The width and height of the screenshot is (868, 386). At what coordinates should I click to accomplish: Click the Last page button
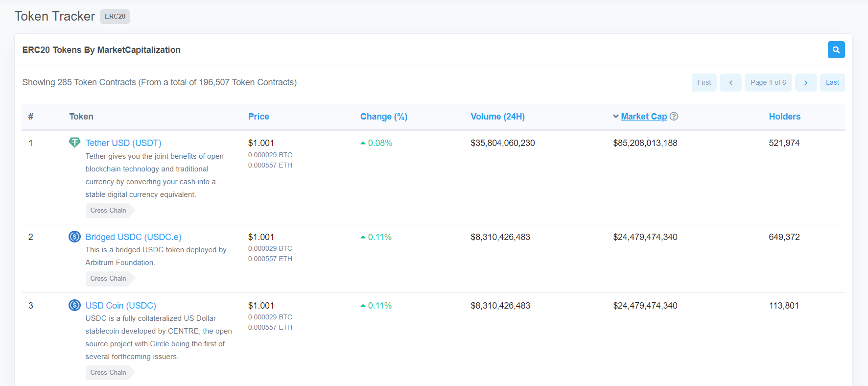click(x=832, y=82)
